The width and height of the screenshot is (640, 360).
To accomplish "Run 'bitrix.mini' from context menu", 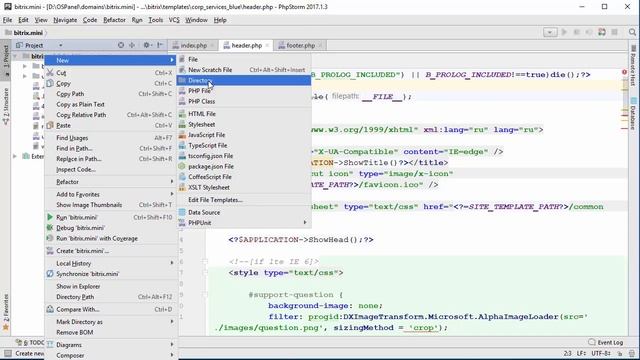I will pos(110,218).
